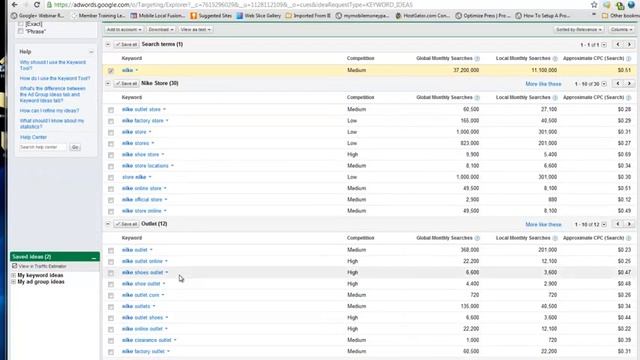Open the HostGator.com bookmark

click(x=422, y=16)
